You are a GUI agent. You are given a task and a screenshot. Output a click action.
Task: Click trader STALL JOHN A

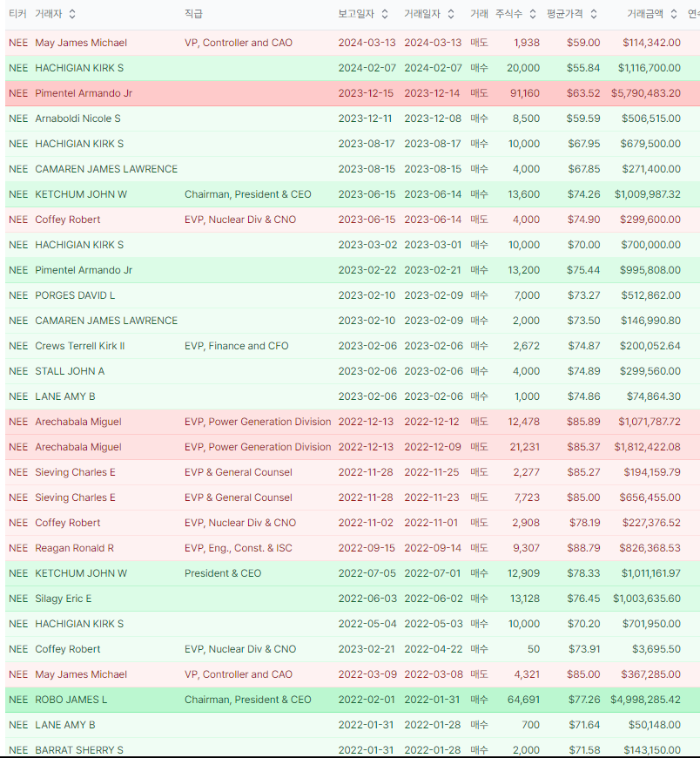coord(70,371)
